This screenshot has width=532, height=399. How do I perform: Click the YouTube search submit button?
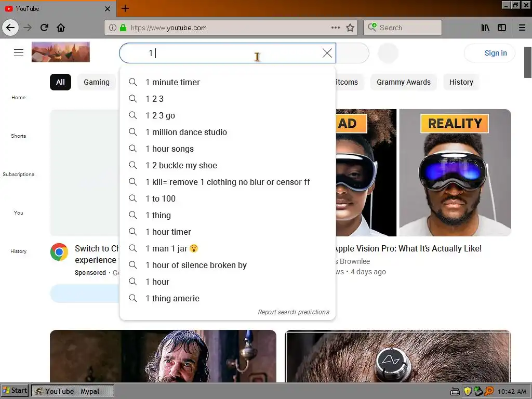coord(353,53)
